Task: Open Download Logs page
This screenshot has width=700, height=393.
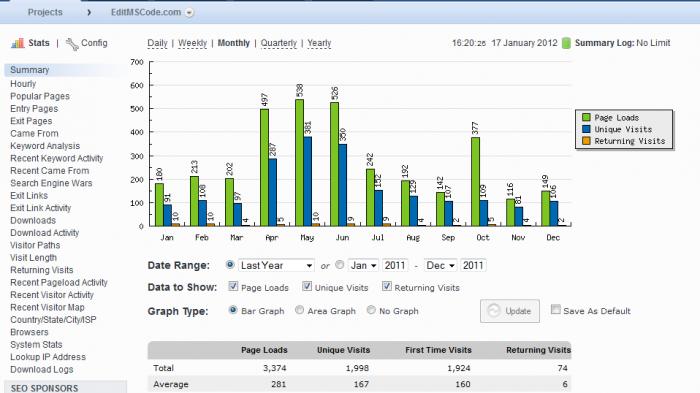Action: click(x=42, y=370)
